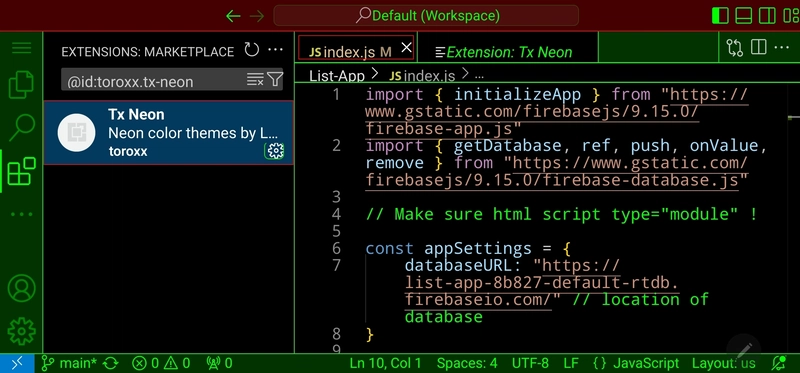The width and height of the screenshot is (800, 373).
Task: Click the editor overview ruler scrollbar
Action: 794,217
